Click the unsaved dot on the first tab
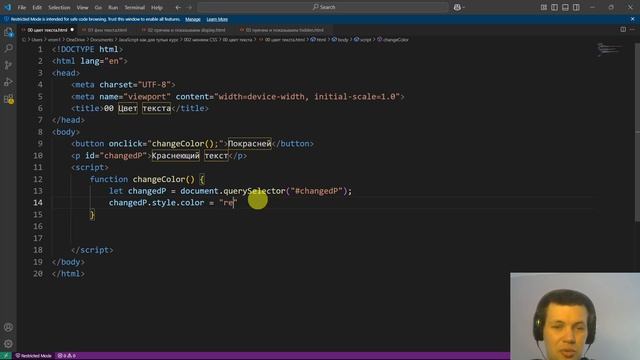The image size is (640, 360). click(72, 30)
